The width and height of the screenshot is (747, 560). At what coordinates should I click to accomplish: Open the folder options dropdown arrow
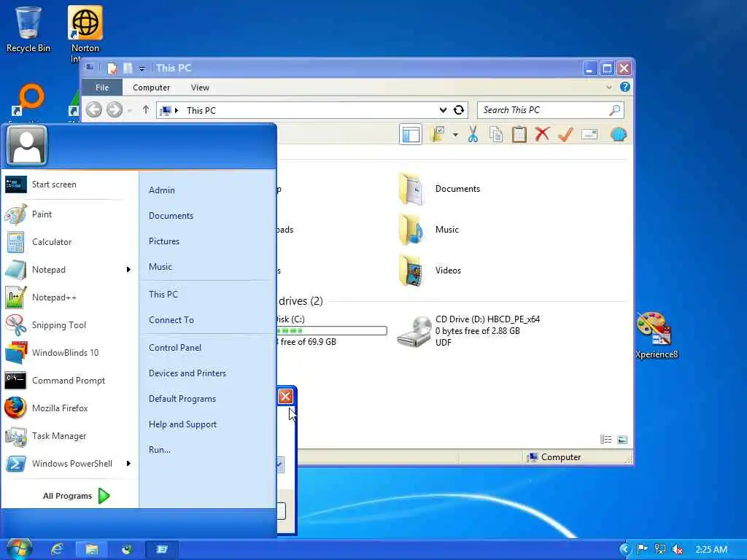pos(455,135)
